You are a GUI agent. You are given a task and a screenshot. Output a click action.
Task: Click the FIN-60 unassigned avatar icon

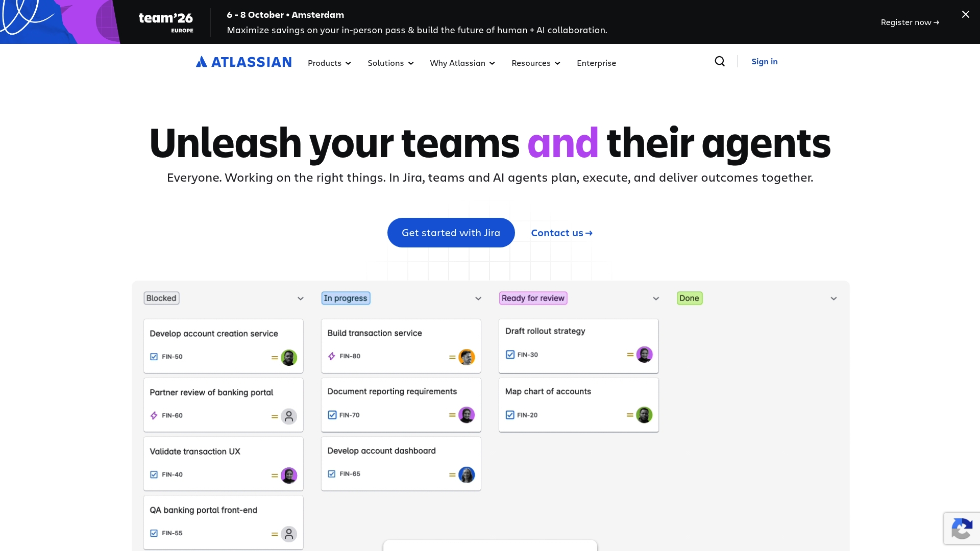[x=289, y=416]
